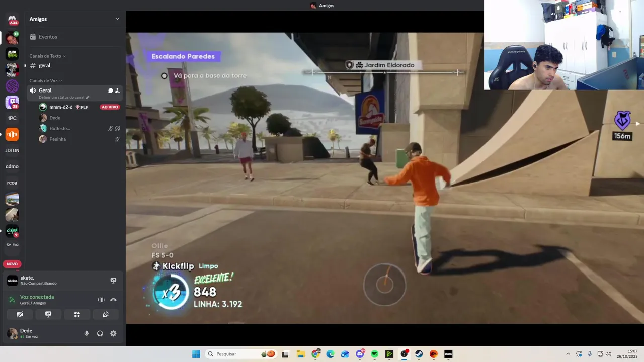Open noise suppression waveform icon
The width and height of the screenshot is (644, 362).
[x=101, y=300]
